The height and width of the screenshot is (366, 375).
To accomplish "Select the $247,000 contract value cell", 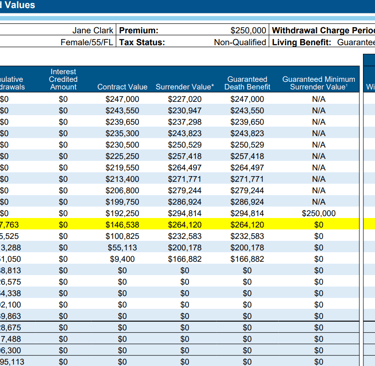I will [122, 99].
